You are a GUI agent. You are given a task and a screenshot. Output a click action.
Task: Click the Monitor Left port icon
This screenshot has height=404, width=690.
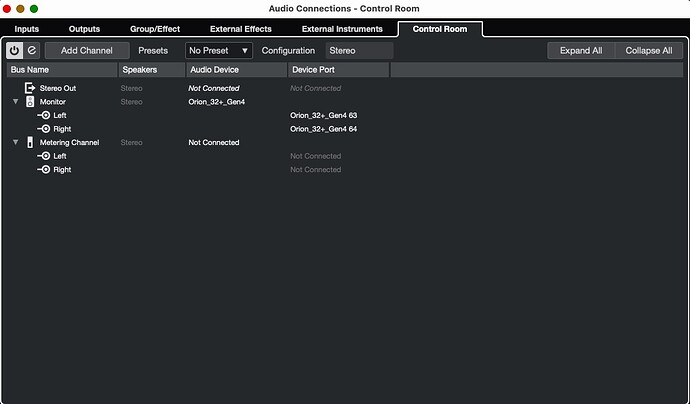pyautogui.click(x=44, y=115)
